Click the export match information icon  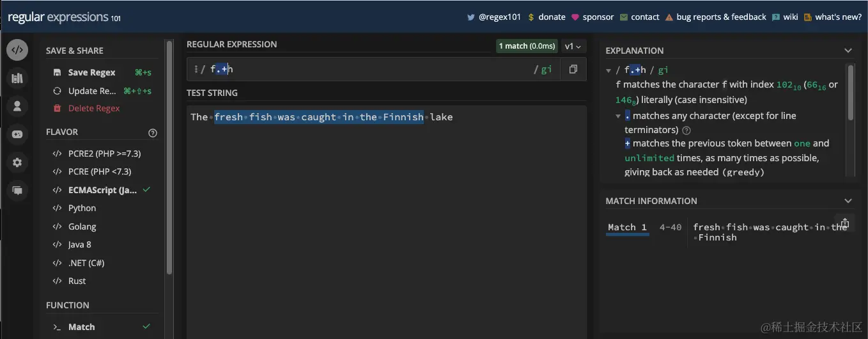[844, 223]
